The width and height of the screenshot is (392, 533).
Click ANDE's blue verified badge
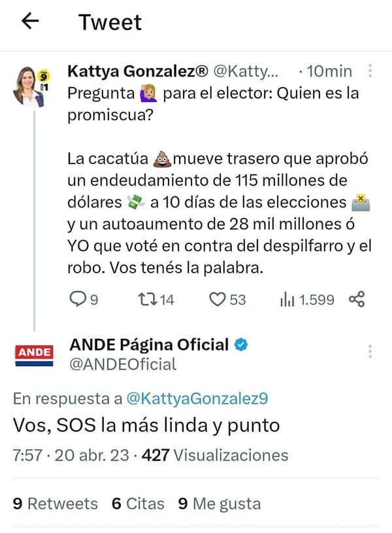coord(241,345)
